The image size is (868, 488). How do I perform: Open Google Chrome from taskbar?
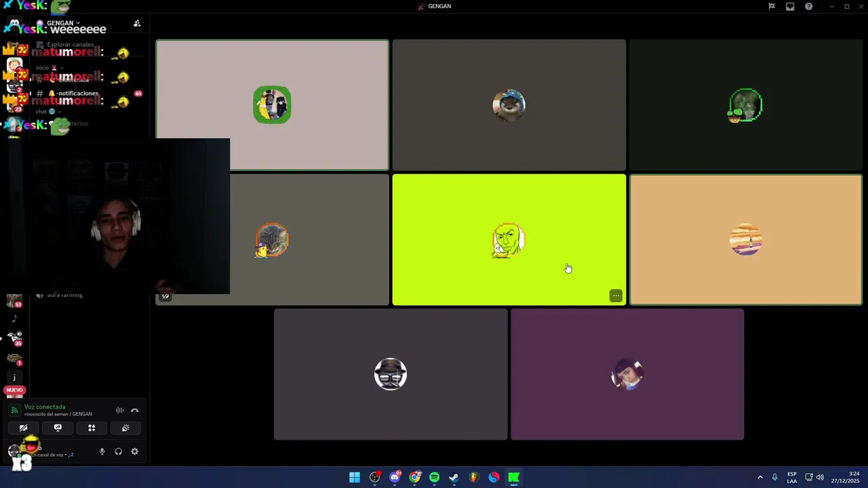(415, 477)
